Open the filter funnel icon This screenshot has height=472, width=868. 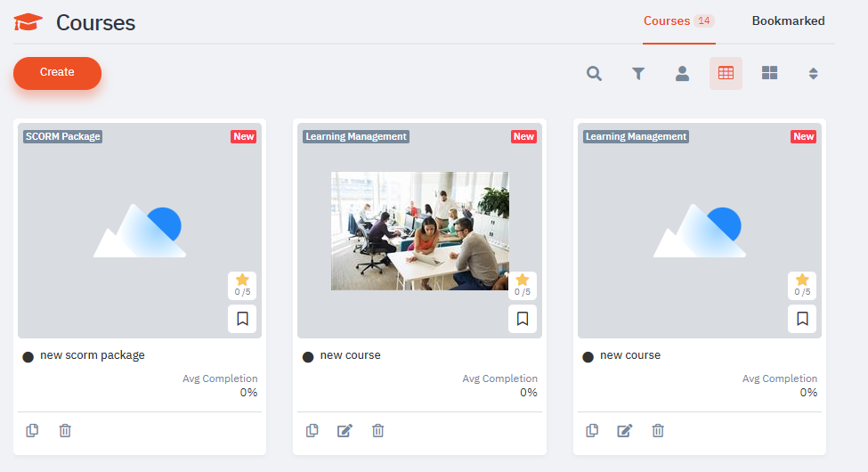coord(638,73)
